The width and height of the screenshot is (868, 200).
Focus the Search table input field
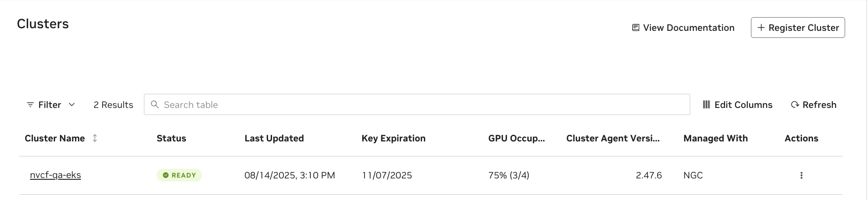423,105
